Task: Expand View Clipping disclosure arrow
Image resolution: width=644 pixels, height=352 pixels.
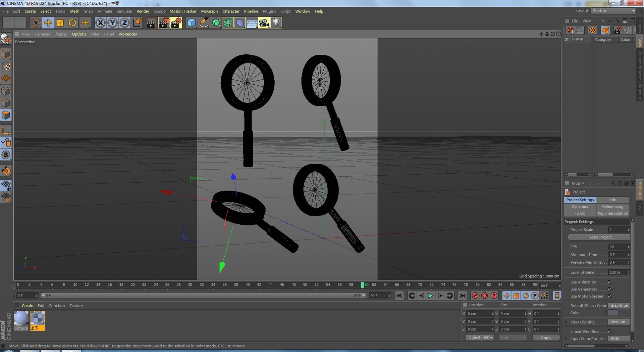Action: (567, 322)
